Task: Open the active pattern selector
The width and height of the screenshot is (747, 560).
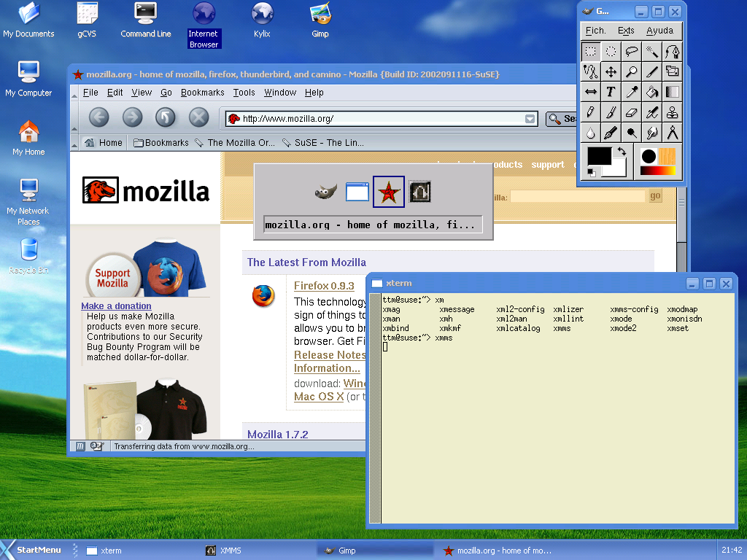Action: point(667,156)
